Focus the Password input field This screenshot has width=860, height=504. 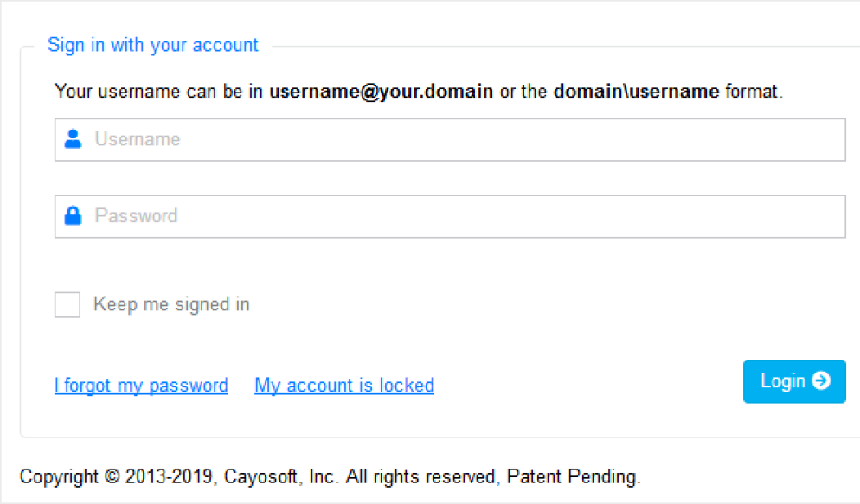click(450, 216)
